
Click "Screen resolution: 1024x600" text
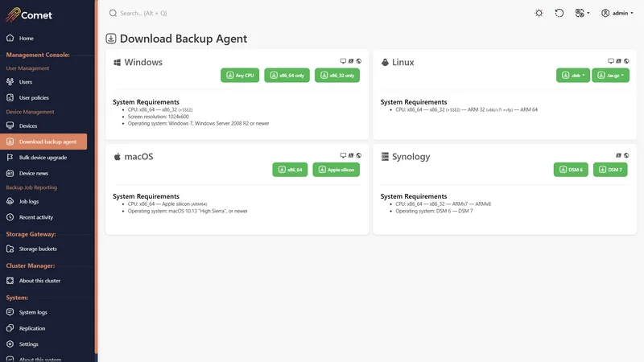158,117
